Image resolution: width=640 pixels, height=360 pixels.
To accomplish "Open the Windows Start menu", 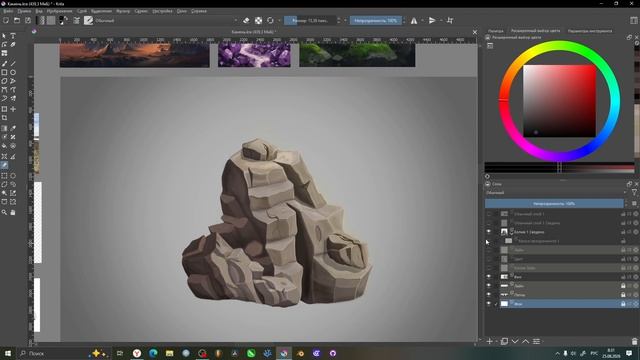I will tap(7, 353).
